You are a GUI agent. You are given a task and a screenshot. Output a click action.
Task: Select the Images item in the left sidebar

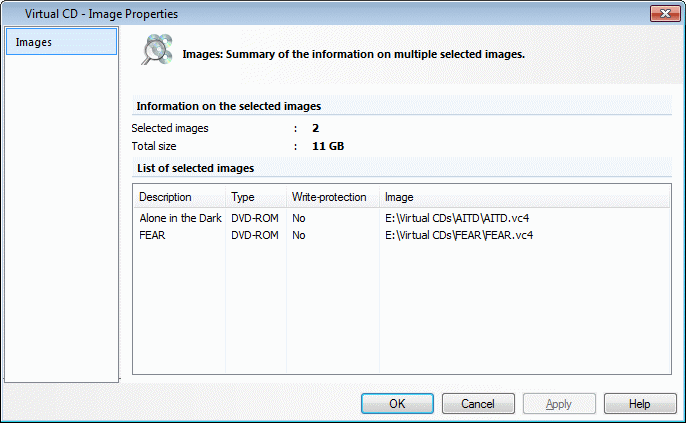(60, 42)
